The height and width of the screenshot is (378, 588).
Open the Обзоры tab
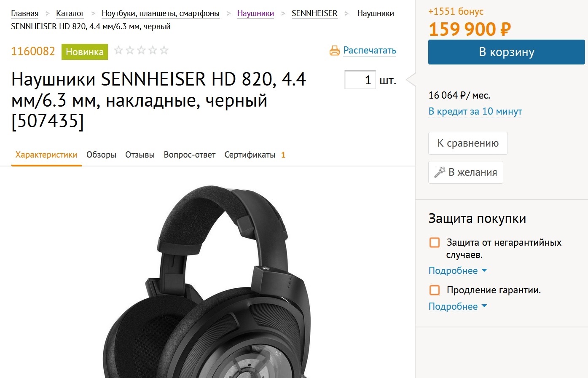click(101, 155)
